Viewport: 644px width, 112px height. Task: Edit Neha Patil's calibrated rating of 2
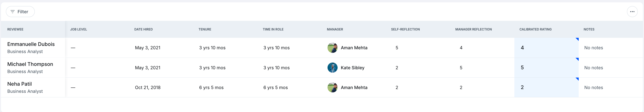(546, 87)
